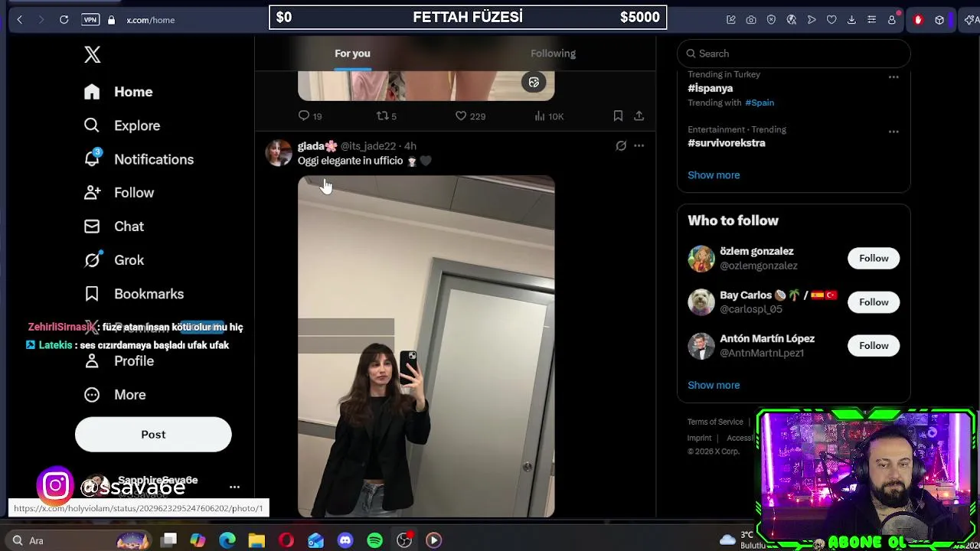Open the #survivorekstra trending topic
The image size is (980, 551).
[x=726, y=143]
